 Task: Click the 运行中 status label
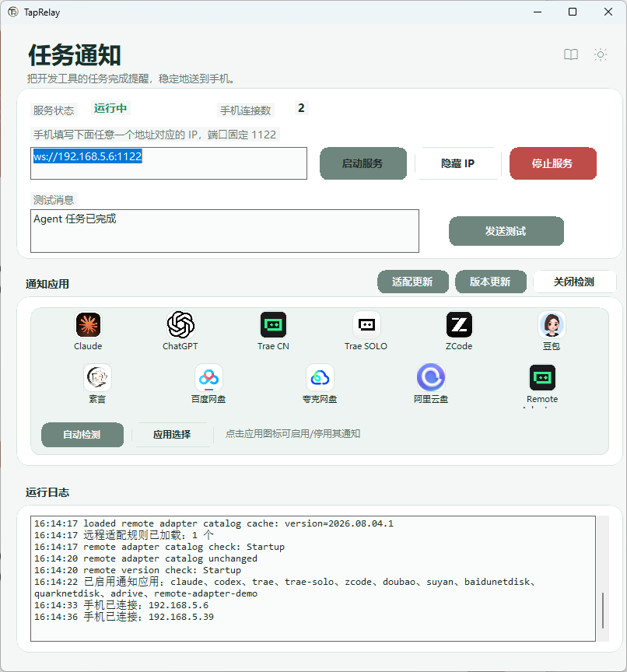tap(110, 108)
